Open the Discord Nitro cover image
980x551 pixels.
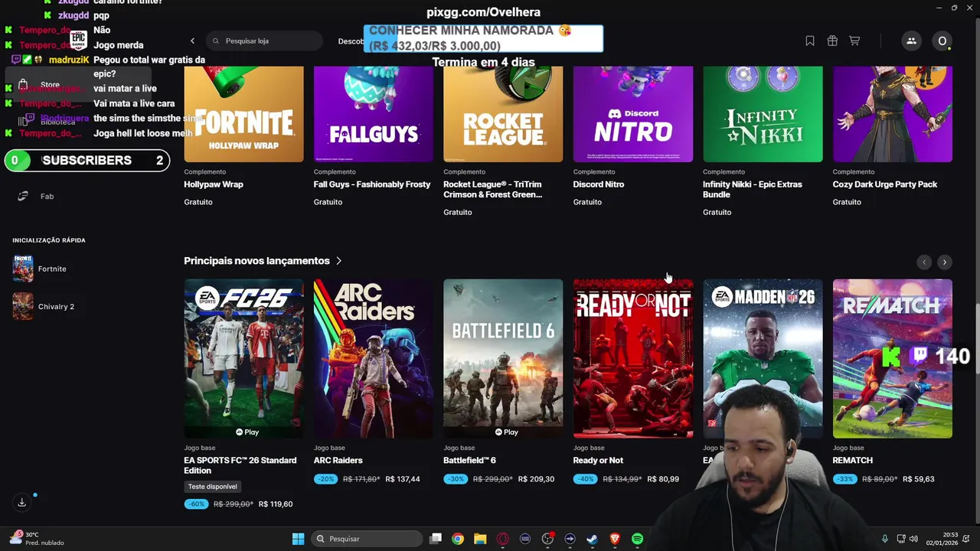(x=633, y=114)
